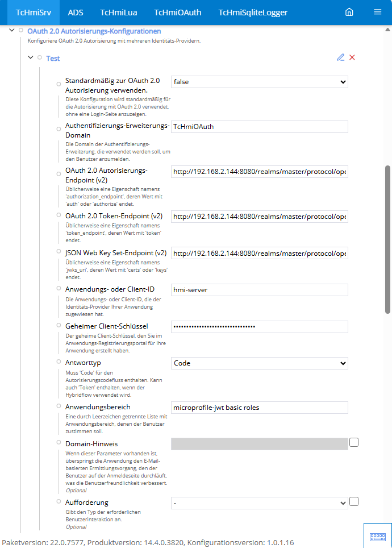Edit the Test configuration with pencil icon
392x548 pixels.
341,57
